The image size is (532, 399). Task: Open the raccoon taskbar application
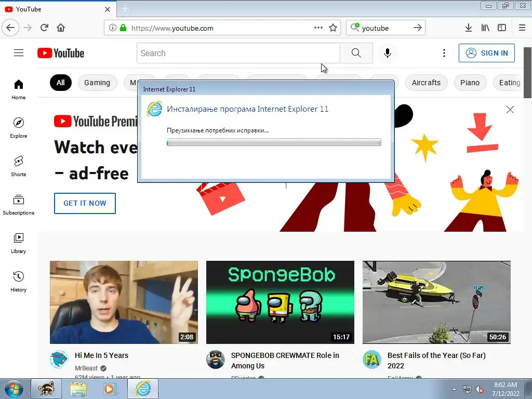(46, 389)
